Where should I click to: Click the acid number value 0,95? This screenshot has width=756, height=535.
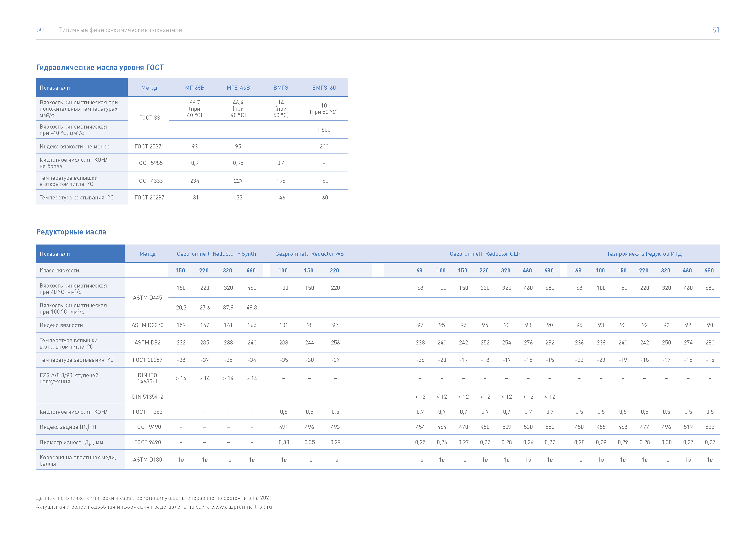point(238,163)
